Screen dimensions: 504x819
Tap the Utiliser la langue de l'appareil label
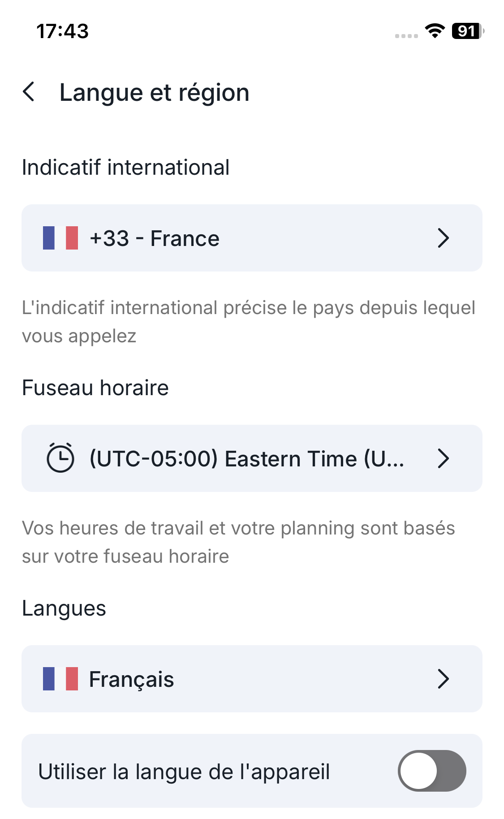click(184, 772)
